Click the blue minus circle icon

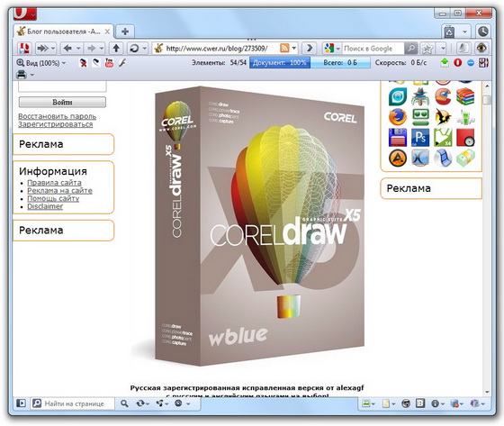pyautogui.click(x=470, y=63)
